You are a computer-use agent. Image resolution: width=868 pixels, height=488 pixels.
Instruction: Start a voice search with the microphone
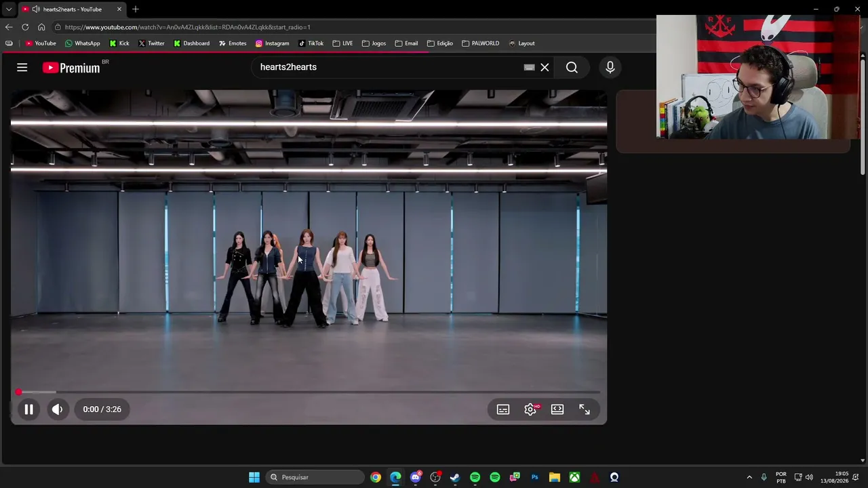[610, 67]
